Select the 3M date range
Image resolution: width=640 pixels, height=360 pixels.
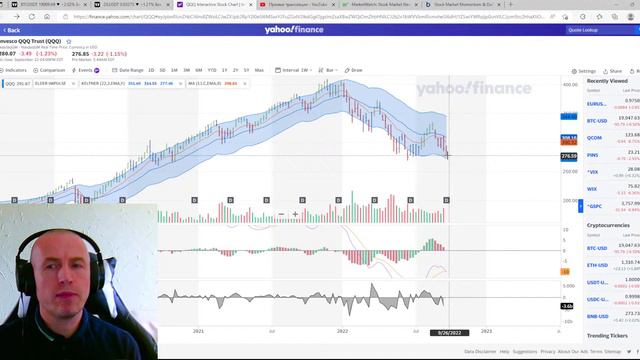pyautogui.click(x=187, y=70)
